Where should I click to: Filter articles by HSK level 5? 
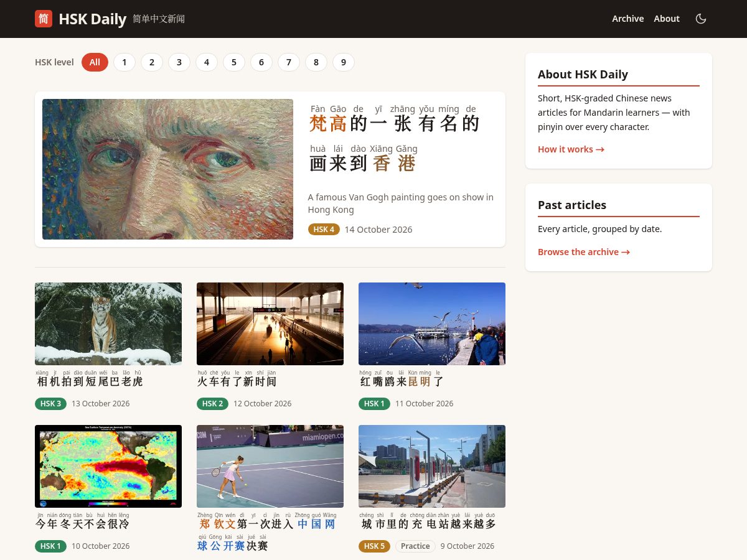pyautogui.click(x=234, y=62)
